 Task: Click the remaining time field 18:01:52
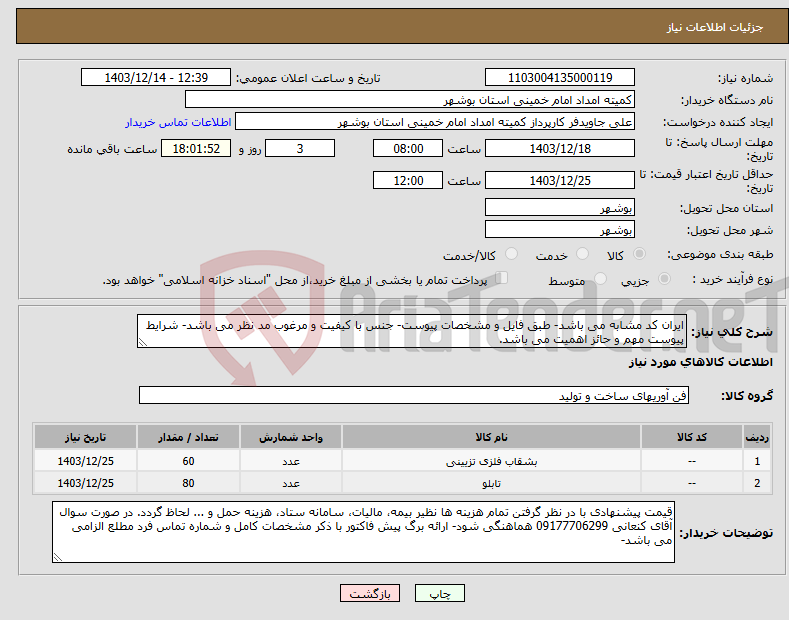(x=196, y=148)
